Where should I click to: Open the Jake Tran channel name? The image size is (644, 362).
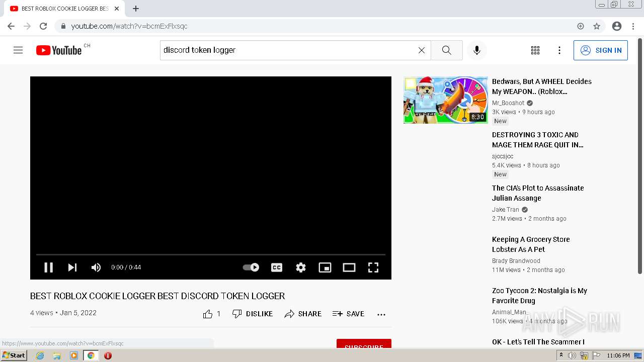[x=506, y=210]
